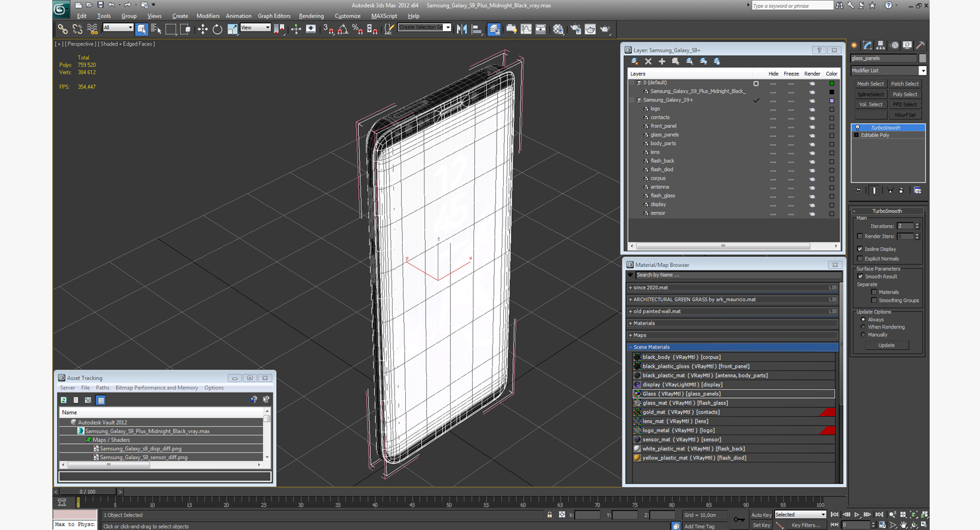Choose the Select and Scale tool
Image resolution: width=980 pixels, height=530 pixels.
click(232, 29)
